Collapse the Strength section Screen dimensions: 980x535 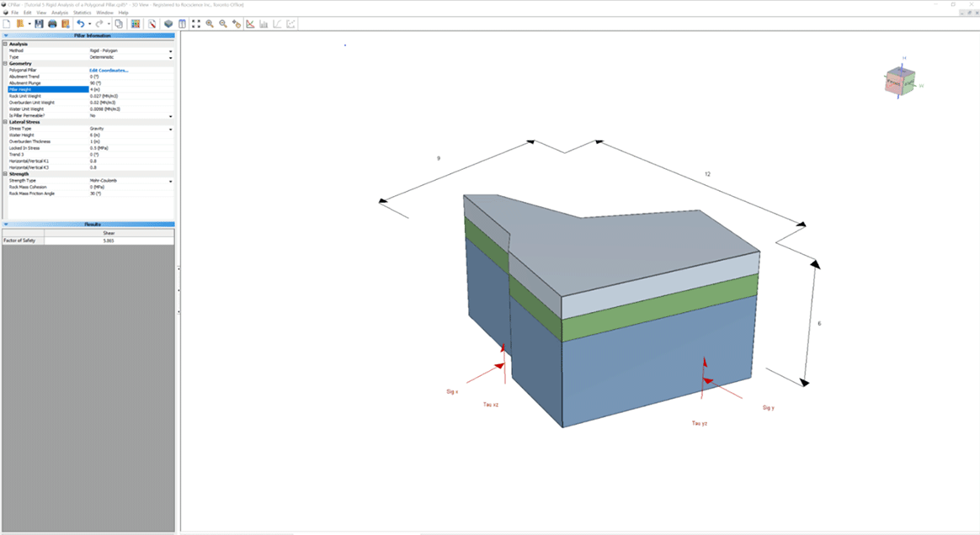click(5, 174)
